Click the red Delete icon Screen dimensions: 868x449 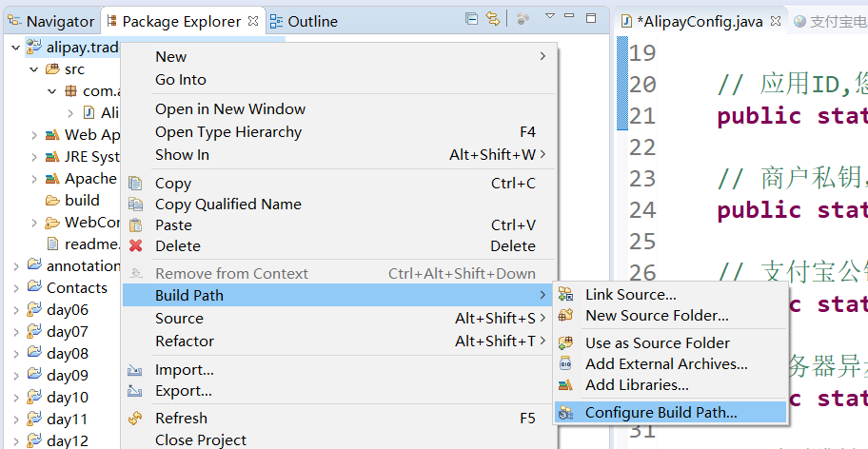pyautogui.click(x=135, y=245)
